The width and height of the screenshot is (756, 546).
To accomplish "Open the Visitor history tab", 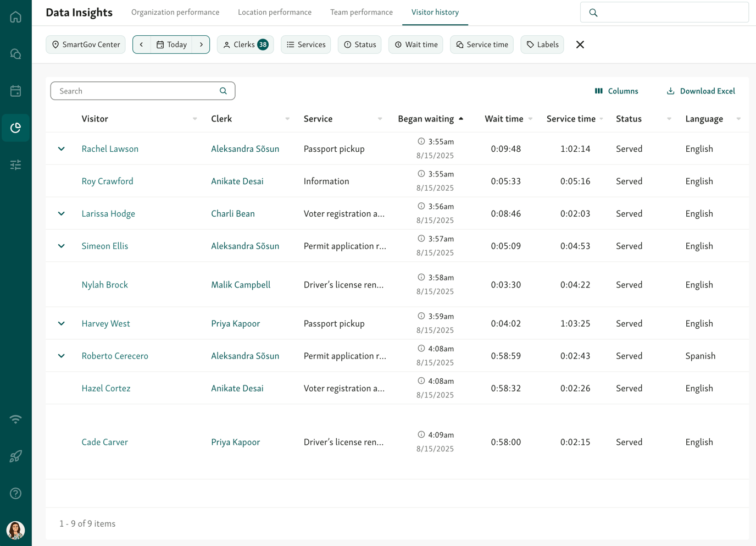I will click(x=435, y=12).
